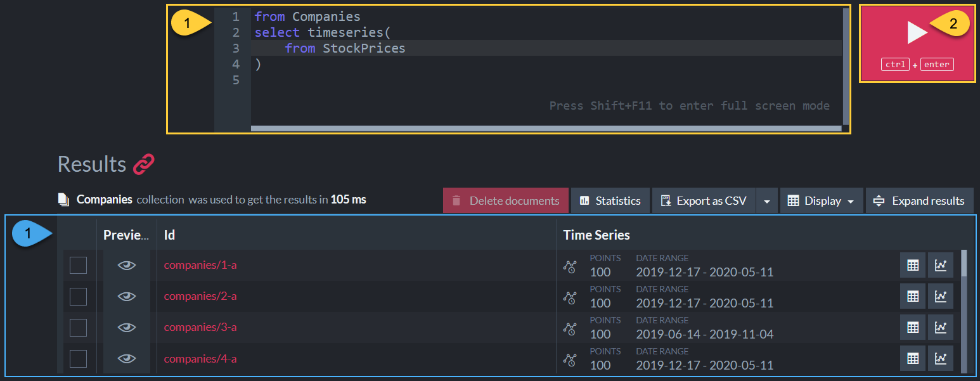Open time series table view for companies/2-a

click(x=913, y=296)
